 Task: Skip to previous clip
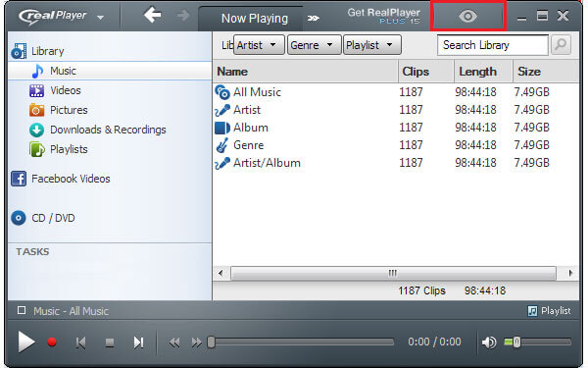coord(80,342)
